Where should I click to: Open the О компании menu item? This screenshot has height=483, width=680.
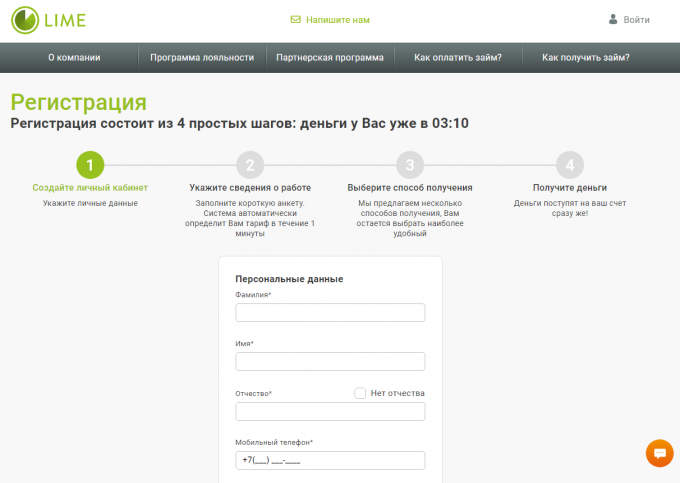74,58
